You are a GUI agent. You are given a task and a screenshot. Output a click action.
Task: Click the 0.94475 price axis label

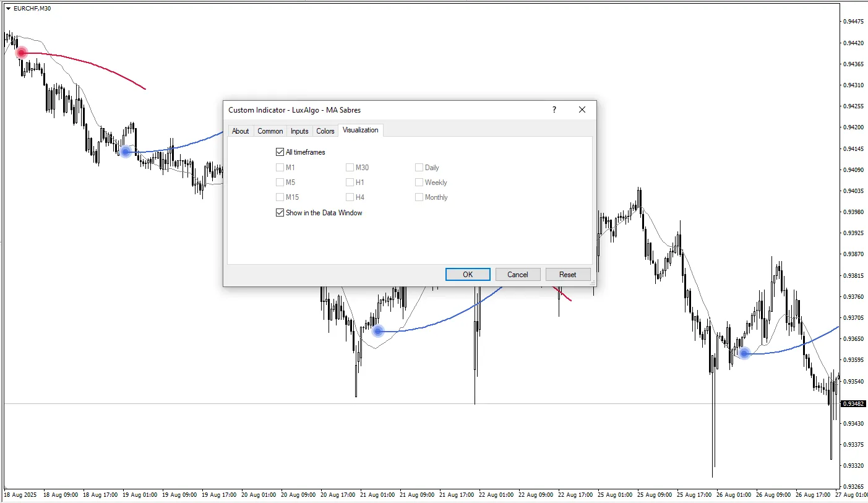pyautogui.click(x=854, y=22)
